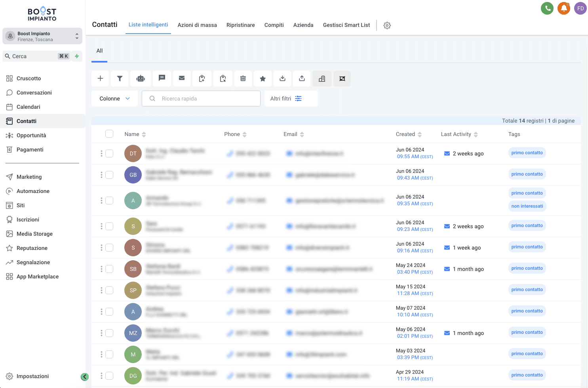Open the Compiti tab
The height and width of the screenshot is (388, 588).
coord(274,25)
